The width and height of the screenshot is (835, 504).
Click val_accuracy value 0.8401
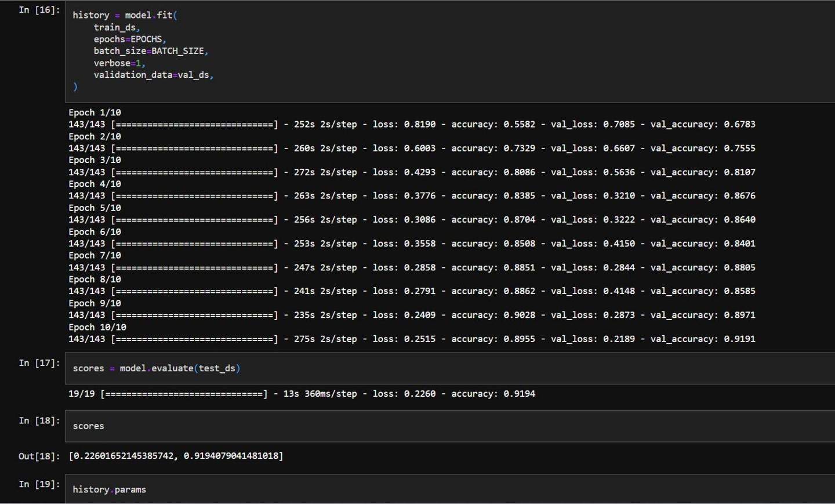(739, 244)
